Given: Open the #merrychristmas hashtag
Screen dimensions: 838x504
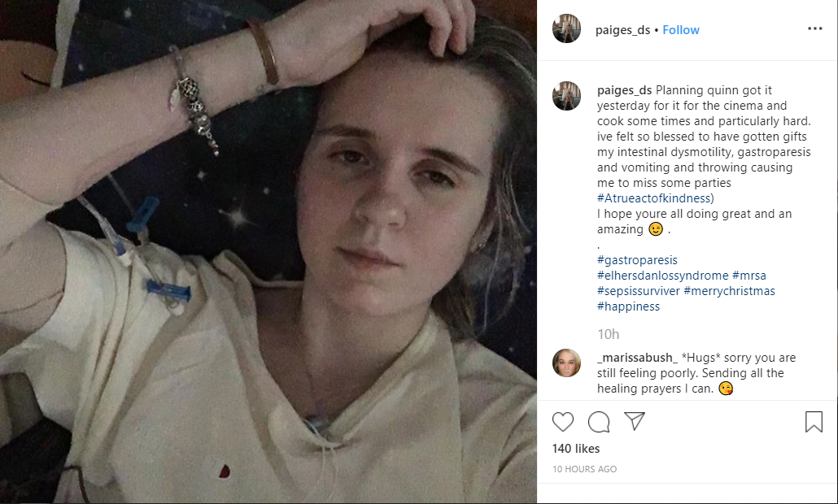Looking at the screenshot, I should click(x=729, y=291).
